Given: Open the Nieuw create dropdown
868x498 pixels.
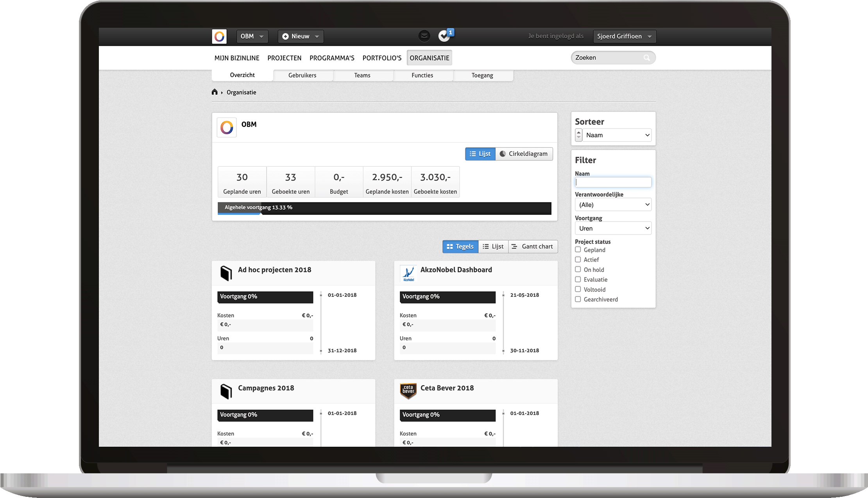Looking at the screenshot, I should (x=301, y=36).
